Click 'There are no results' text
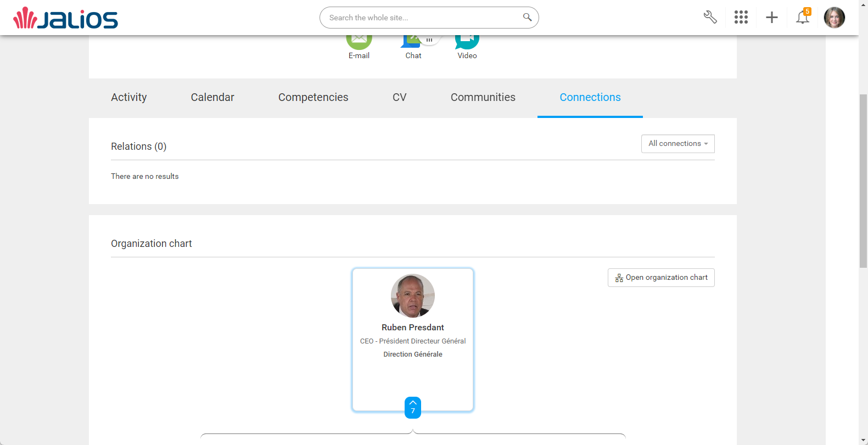 click(145, 177)
